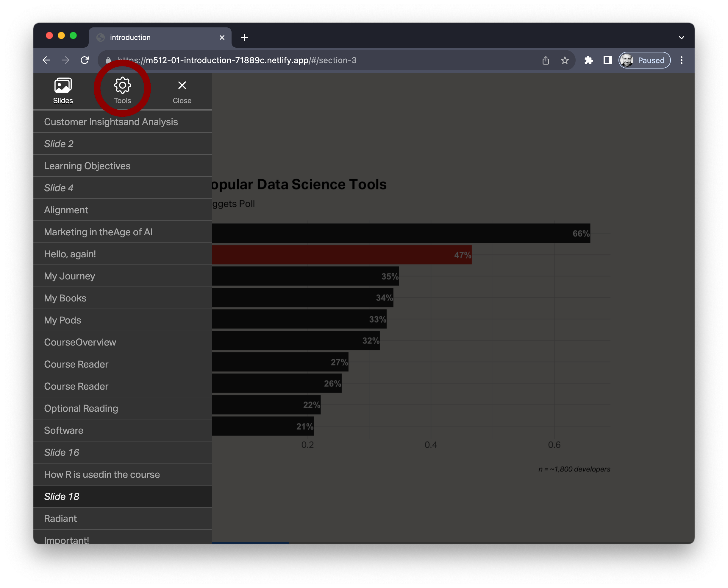Jump to My Journey slide

70,276
